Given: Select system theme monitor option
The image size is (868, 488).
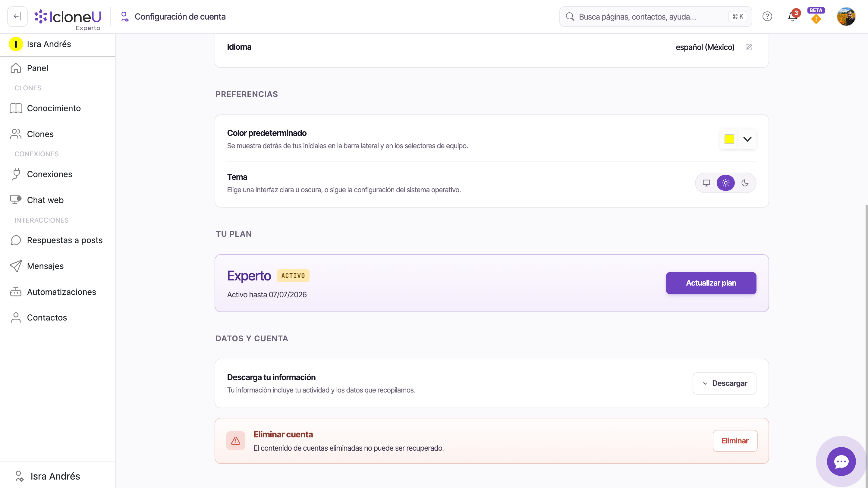Looking at the screenshot, I should [x=706, y=183].
